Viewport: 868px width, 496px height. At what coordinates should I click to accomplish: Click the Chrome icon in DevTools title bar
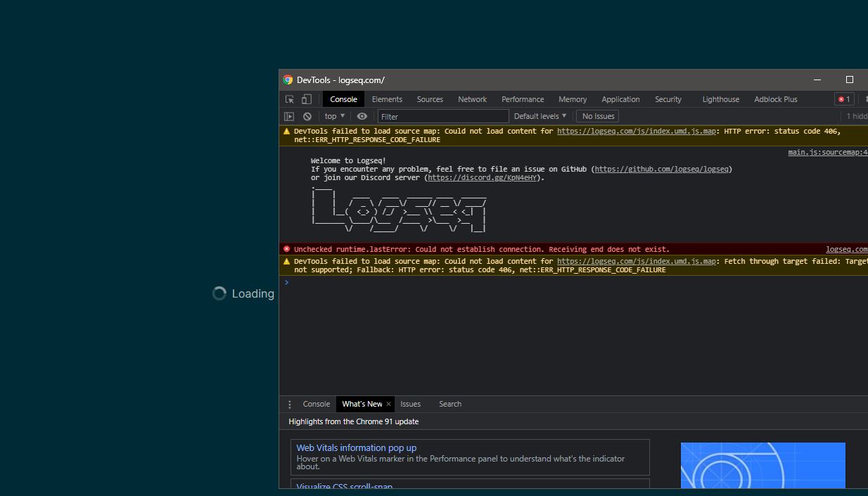click(x=288, y=80)
